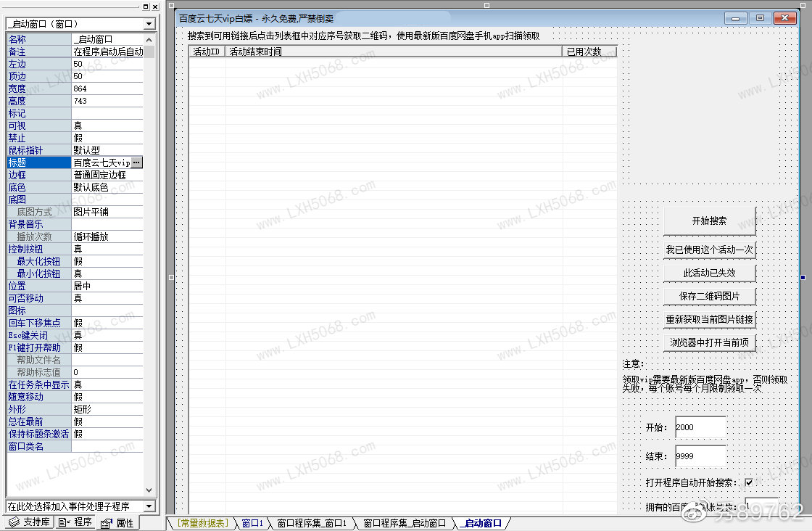Select the 底图方式 property row

75,212
